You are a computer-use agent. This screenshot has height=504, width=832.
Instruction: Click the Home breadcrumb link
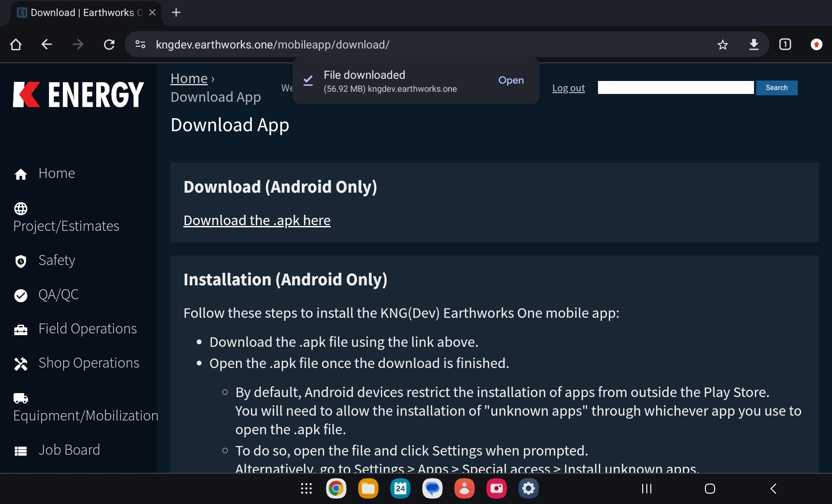click(189, 78)
